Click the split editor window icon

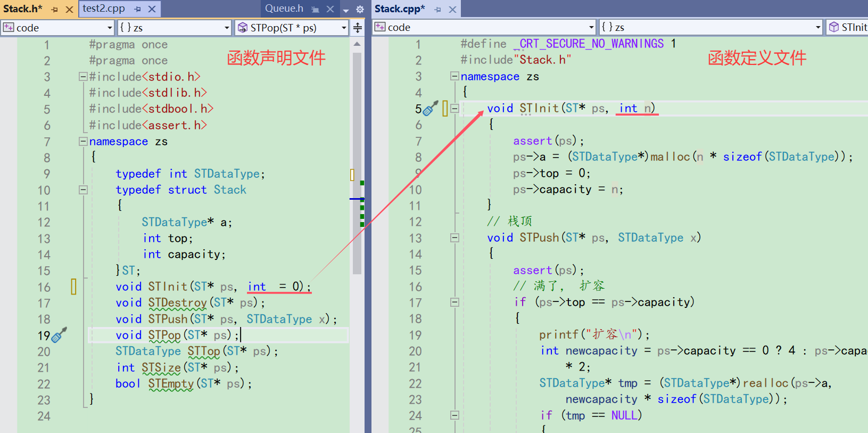tap(358, 28)
